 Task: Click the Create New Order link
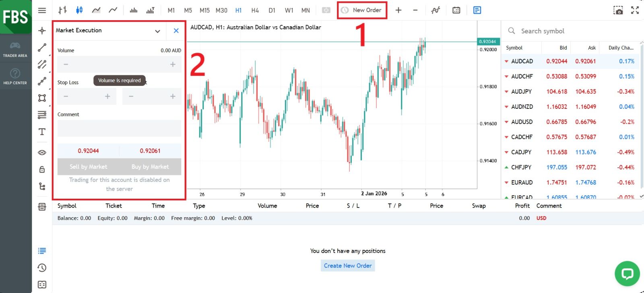click(348, 266)
